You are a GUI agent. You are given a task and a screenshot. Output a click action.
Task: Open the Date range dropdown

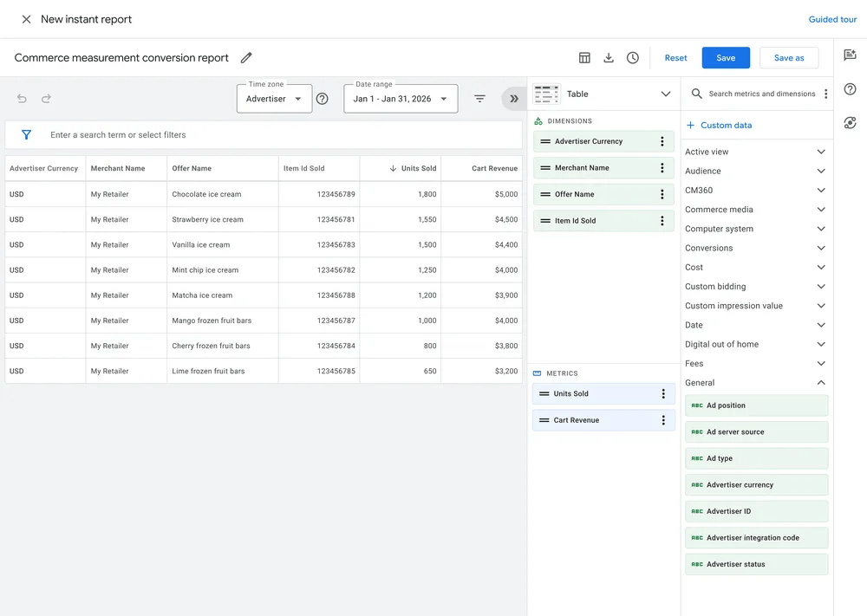[x=401, y=99]
